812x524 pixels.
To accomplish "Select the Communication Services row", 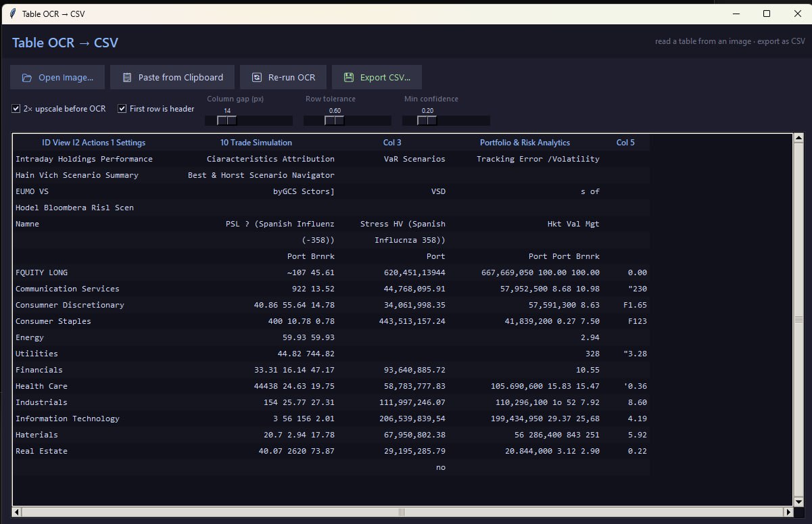I will (331, 289).
